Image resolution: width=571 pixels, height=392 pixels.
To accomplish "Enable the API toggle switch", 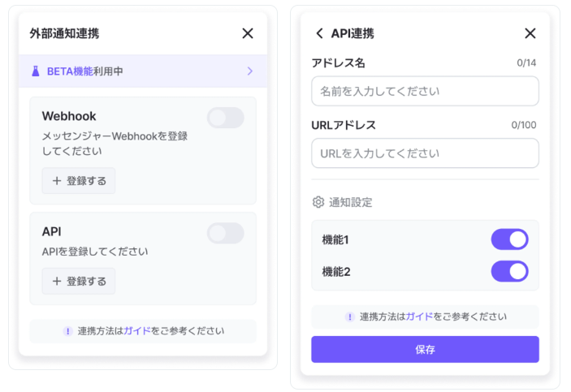I will point(225,234).
